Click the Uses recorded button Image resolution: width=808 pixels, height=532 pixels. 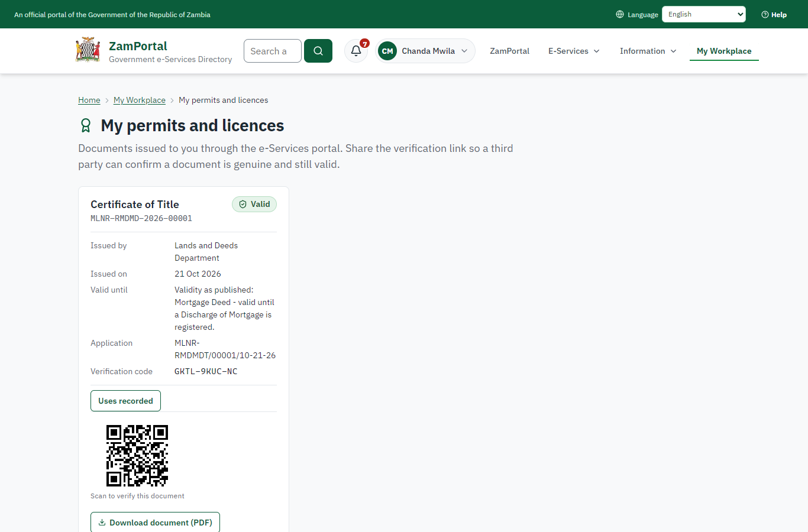125,401
